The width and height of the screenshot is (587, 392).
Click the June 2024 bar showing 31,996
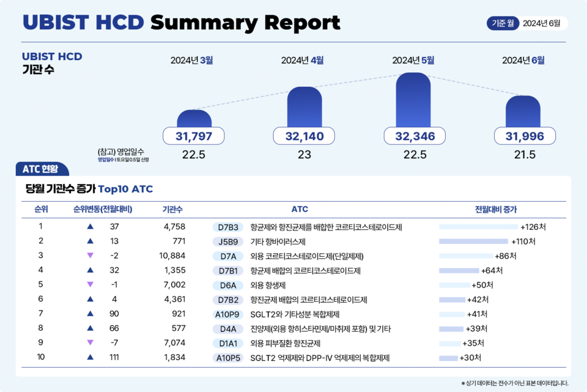(523, 112)
